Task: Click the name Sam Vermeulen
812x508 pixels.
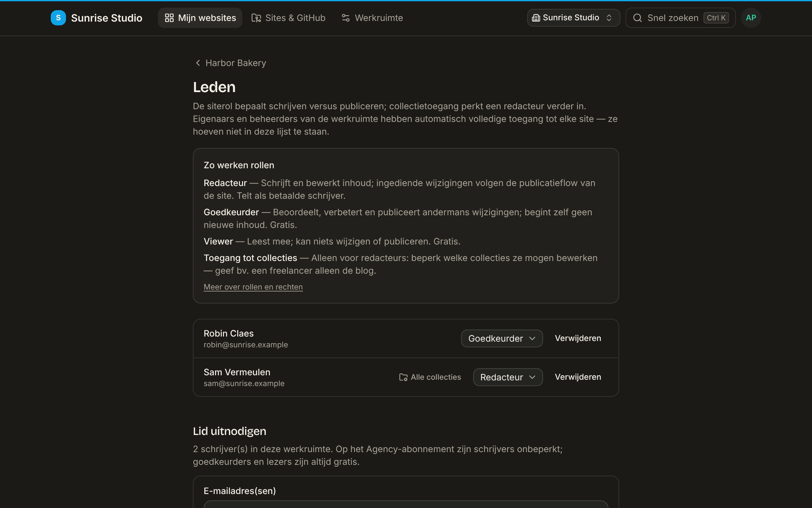Action: point(237,372)
